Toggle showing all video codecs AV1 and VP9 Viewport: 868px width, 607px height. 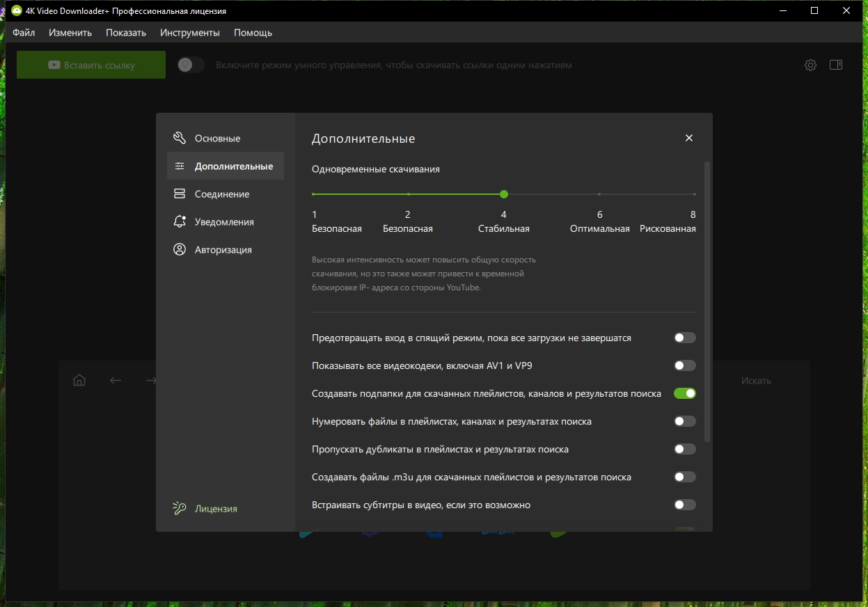pyautogui.click(x=684, y=365)
